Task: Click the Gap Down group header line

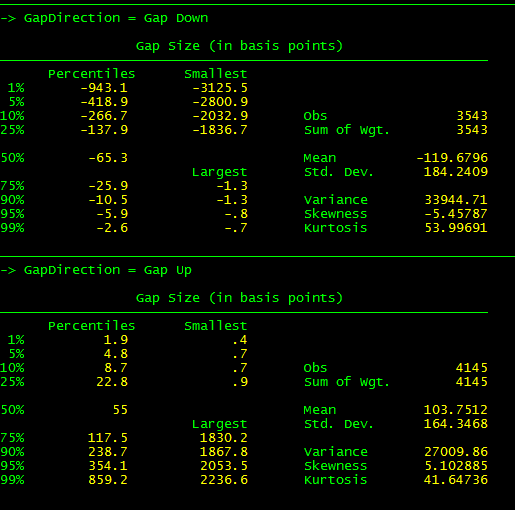Action: pyautogui.click(x=104, y=18)
